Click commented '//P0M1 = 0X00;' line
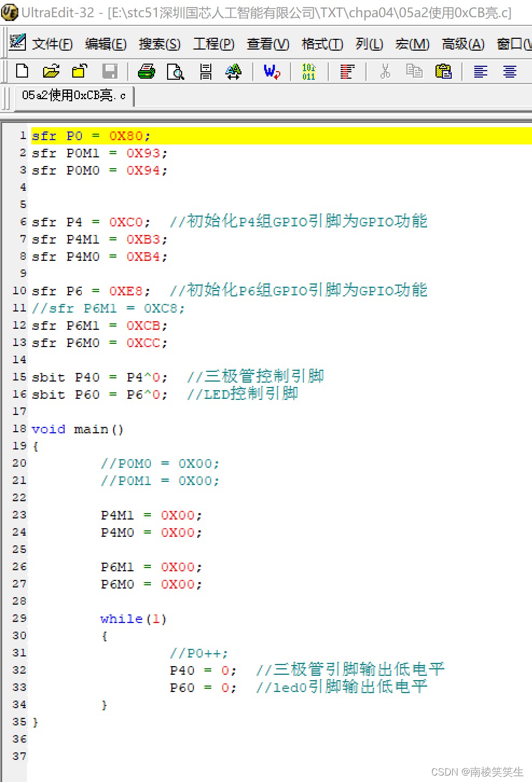Image resolution: width=532 pixels, height=782 pixels. [160, 481]
